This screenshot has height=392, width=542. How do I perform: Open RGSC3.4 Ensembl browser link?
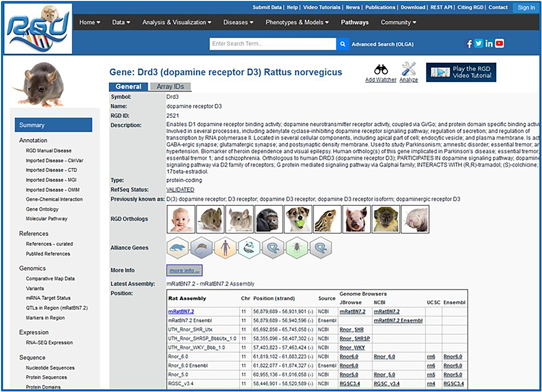[x=453, y=384]
